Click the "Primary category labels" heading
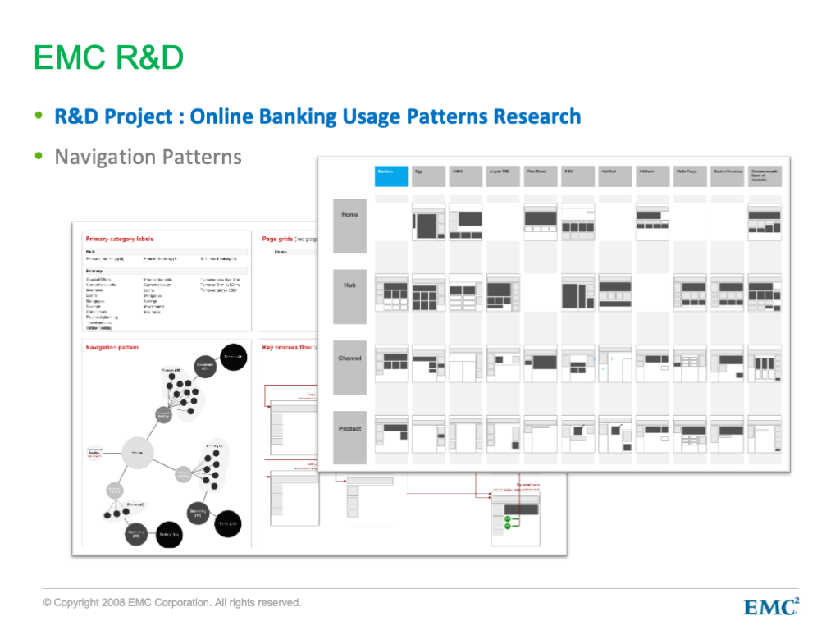840x630 pixels. click(120, 239)
